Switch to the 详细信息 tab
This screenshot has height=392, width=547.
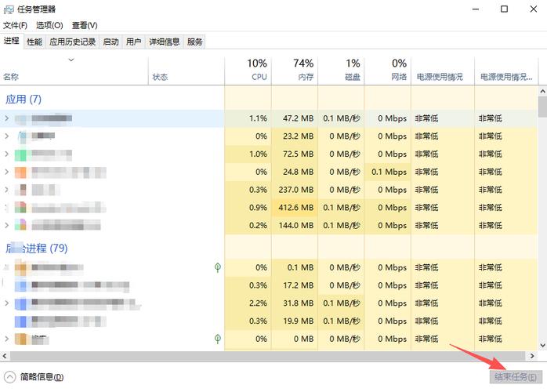click(x=165, y=42)
